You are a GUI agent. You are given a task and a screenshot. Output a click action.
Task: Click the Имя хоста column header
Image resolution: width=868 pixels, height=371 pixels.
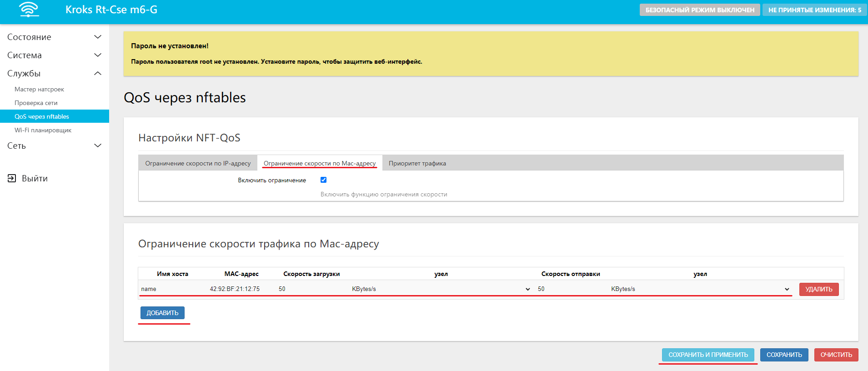(x=173, y=274)
